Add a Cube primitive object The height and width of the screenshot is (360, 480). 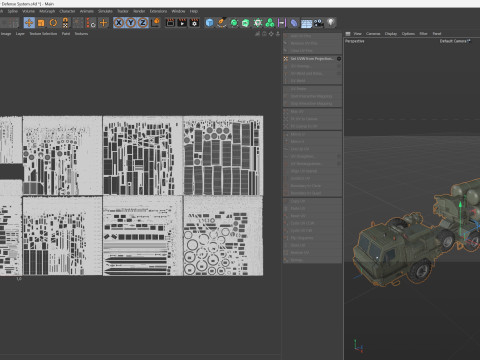[x=209, y=23]
